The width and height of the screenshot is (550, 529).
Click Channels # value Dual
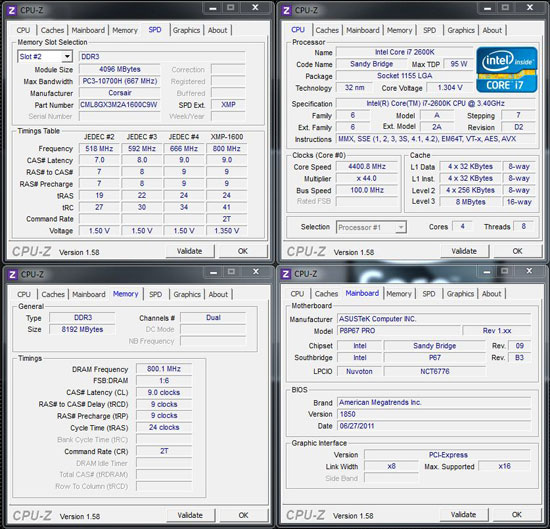click(213, 318)
